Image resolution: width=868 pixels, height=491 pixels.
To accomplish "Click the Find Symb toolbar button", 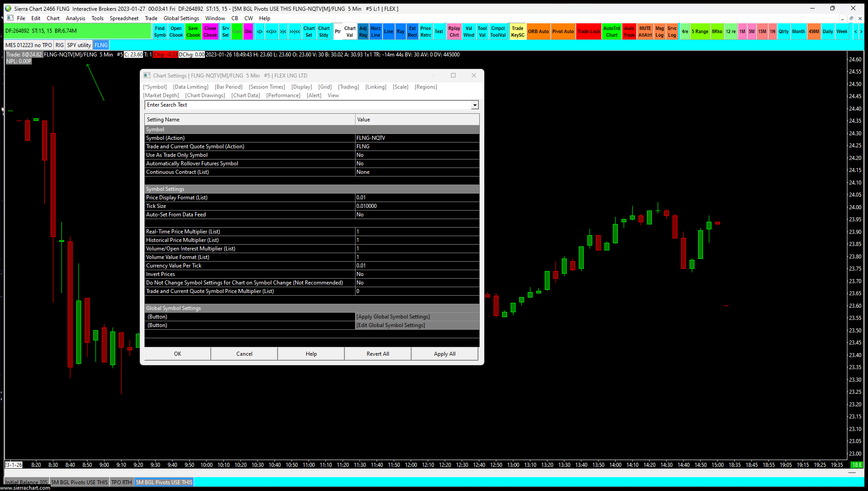I will (x=160, y=31).
